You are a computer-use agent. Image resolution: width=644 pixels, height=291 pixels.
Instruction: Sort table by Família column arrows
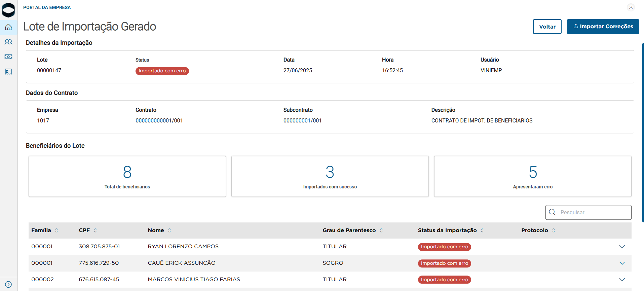click(x=56, y=230)
